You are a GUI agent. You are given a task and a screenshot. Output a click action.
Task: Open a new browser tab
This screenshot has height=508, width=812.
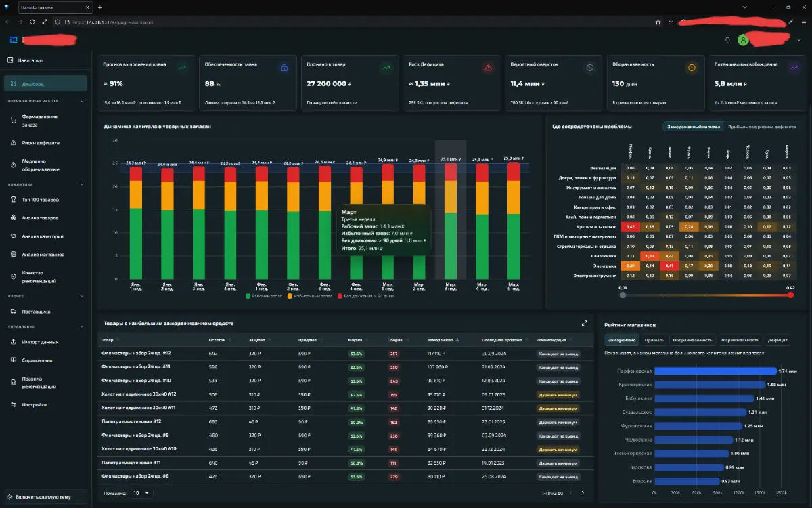[99, 7]
